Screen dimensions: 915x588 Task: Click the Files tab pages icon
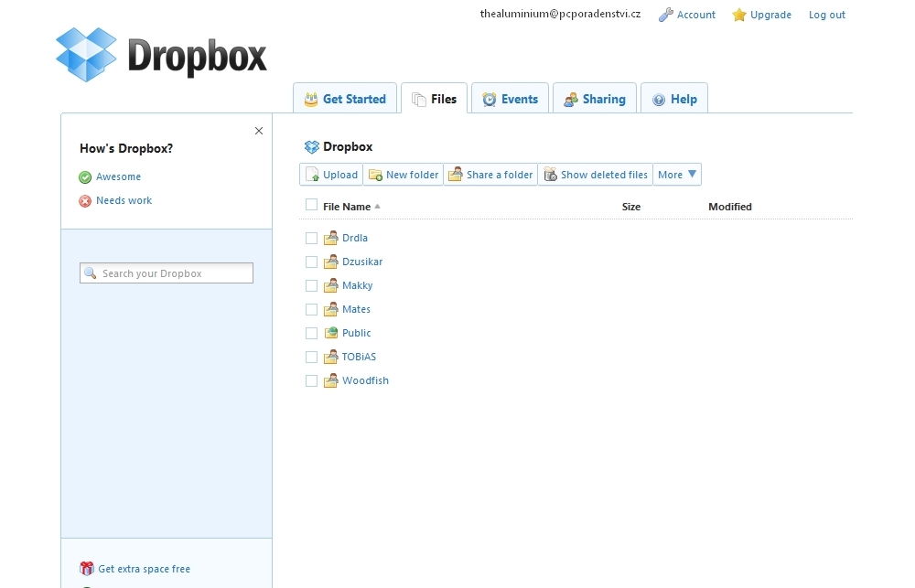(419, 100)
